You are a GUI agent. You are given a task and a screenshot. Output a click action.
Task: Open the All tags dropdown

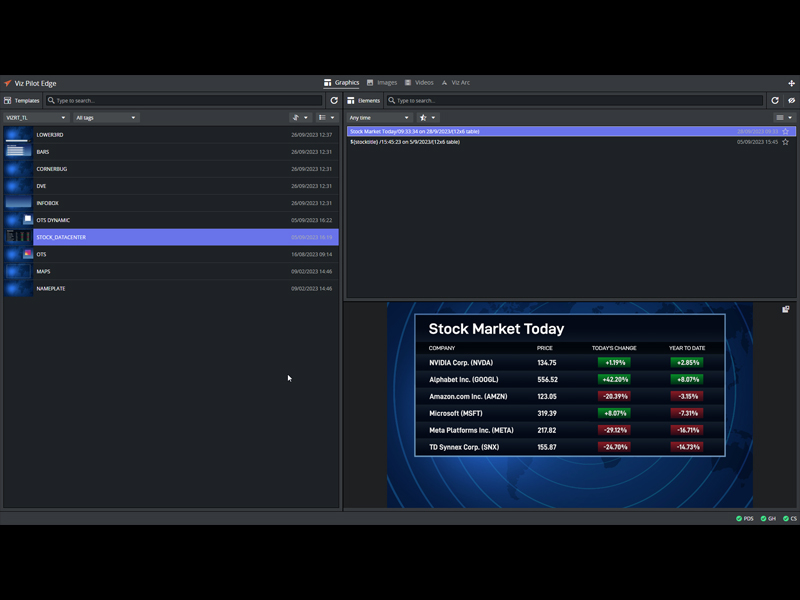point(105,117)
